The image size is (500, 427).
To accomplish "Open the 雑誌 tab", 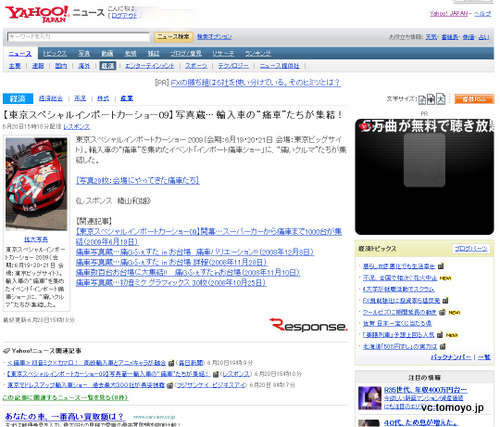I will point(153,53).
